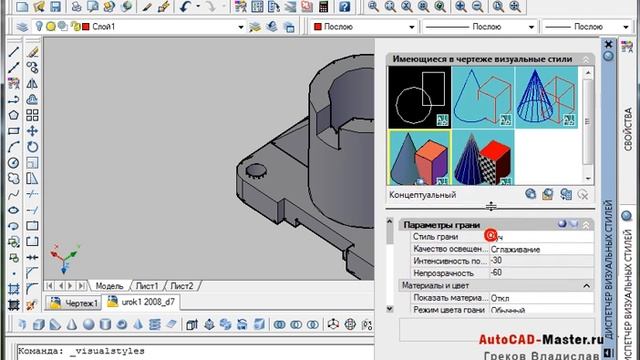Image resolution: width=640 pixels, height=360 pixels.
Task: Select the Move tool
Action: click(x=32, y=131)
